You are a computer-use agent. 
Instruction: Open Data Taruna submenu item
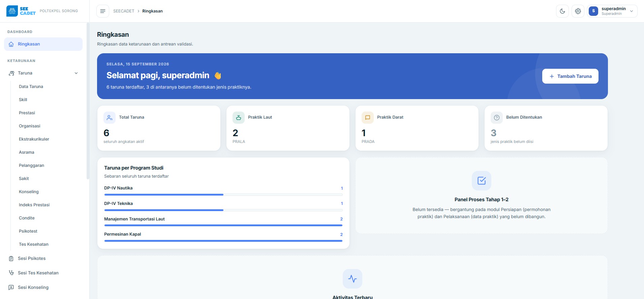click(31, 87)
